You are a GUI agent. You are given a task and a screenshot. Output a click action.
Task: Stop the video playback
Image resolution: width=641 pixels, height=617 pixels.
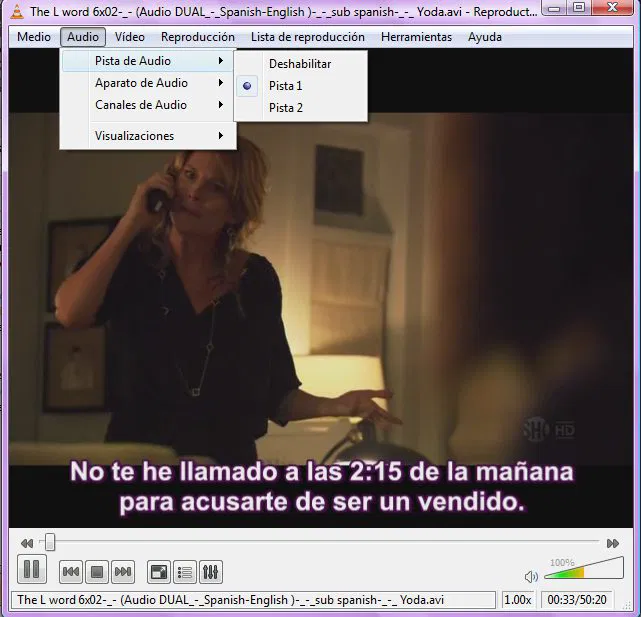97,572
